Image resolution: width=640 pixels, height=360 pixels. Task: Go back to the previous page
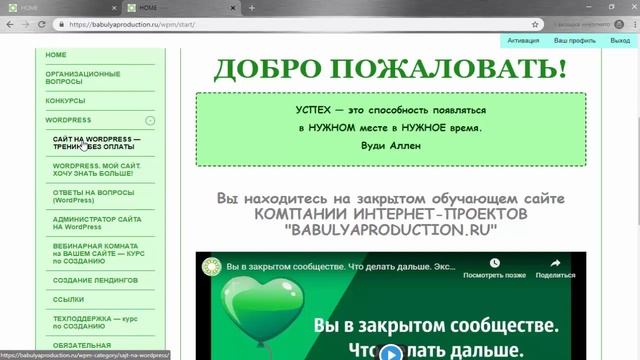pyautogui.click(x=10, y=24)
